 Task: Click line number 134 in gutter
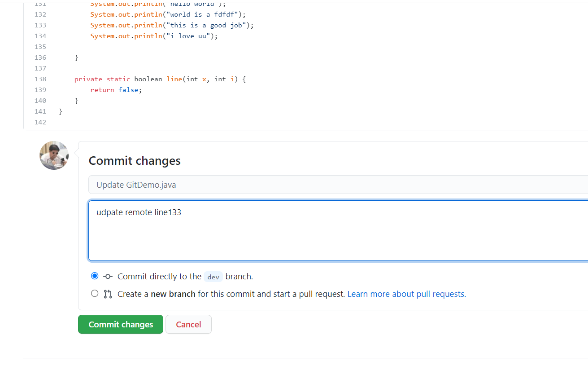click(x=40, y=36)
